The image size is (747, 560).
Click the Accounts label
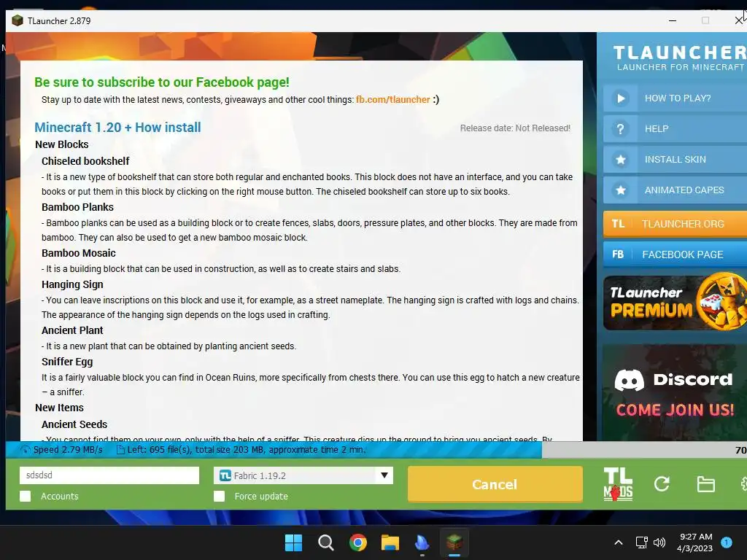tap(60, 496)
